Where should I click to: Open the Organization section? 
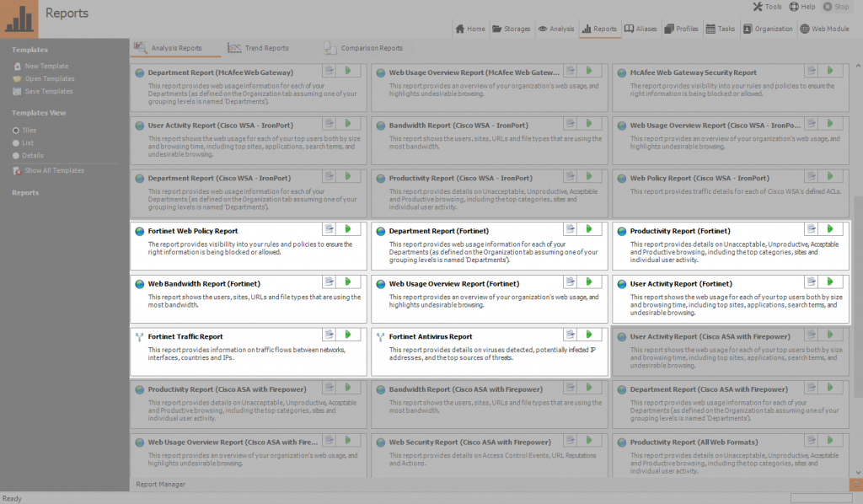coord(768,29)
